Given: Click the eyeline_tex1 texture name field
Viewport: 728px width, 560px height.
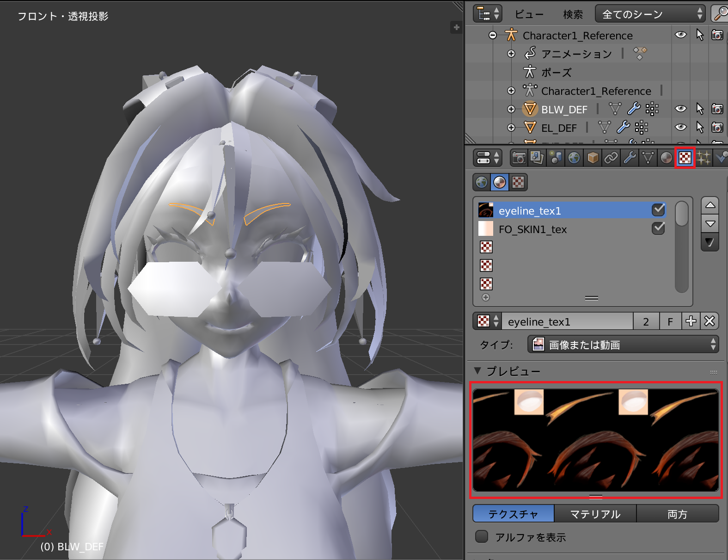Looking at the screenshot, I should click(567, 321).
